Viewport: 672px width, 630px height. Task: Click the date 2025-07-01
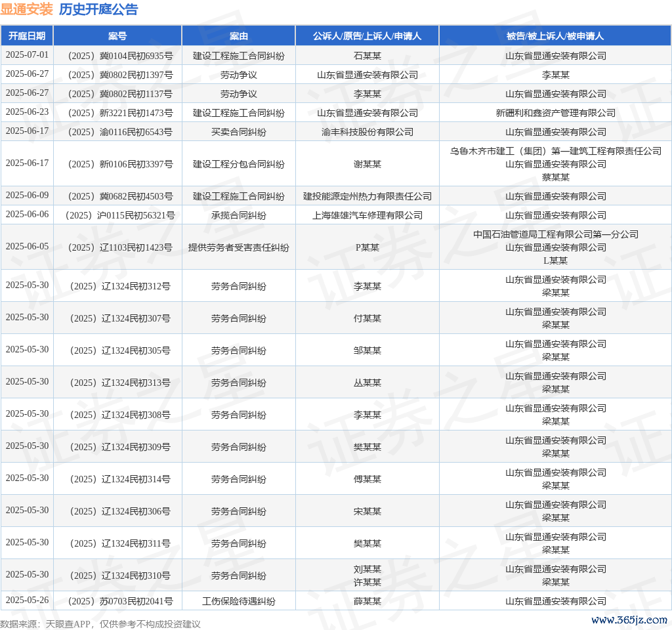coord(27,55)
